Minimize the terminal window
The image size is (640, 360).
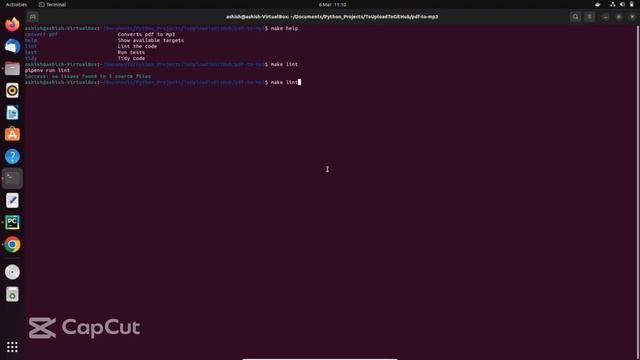tap(605, 17)
